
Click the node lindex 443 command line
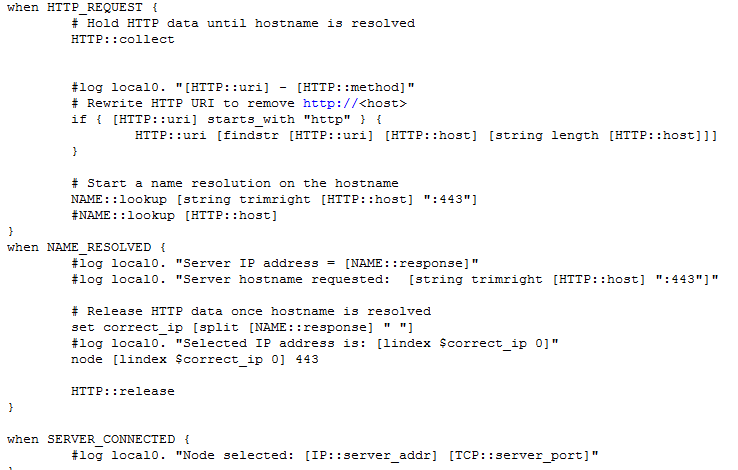pyautogui.click(x=195, y=359)
